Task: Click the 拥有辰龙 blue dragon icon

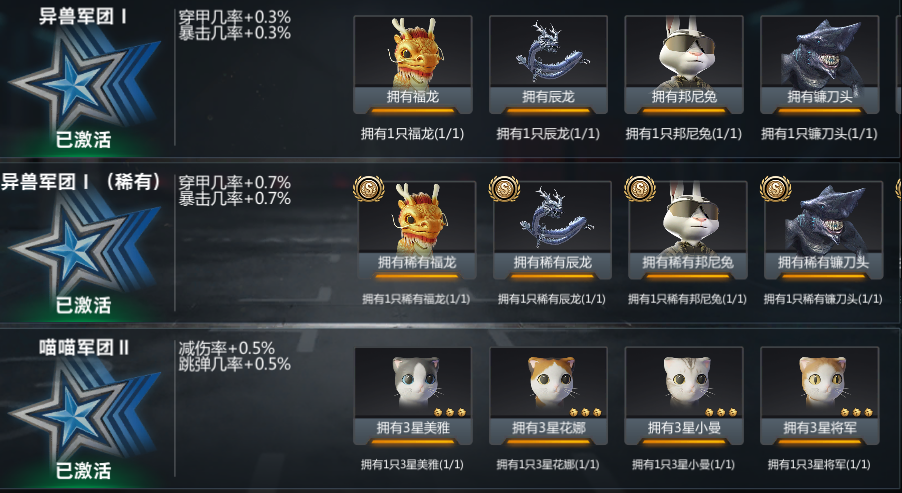Action: (548, 64)
